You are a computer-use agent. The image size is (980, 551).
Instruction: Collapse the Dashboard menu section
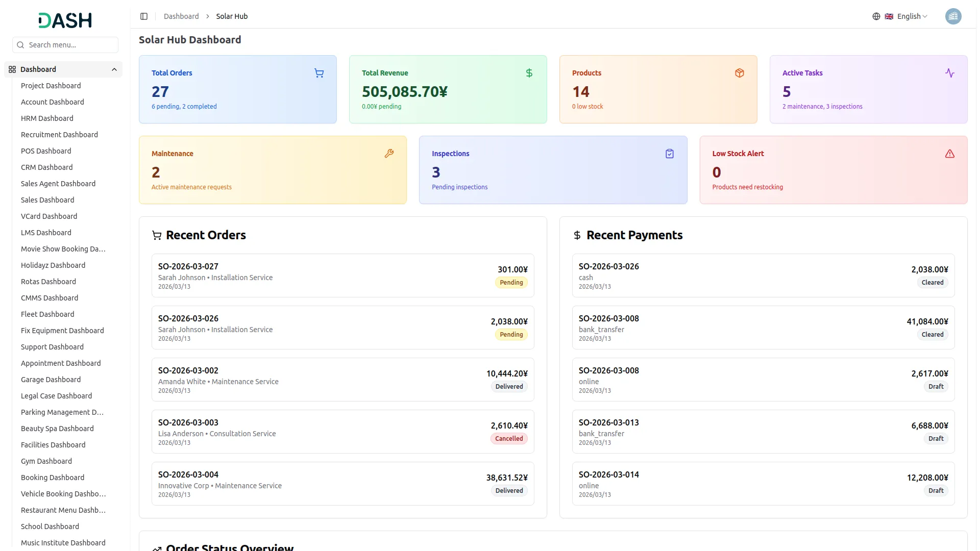(x=114, y=69)
